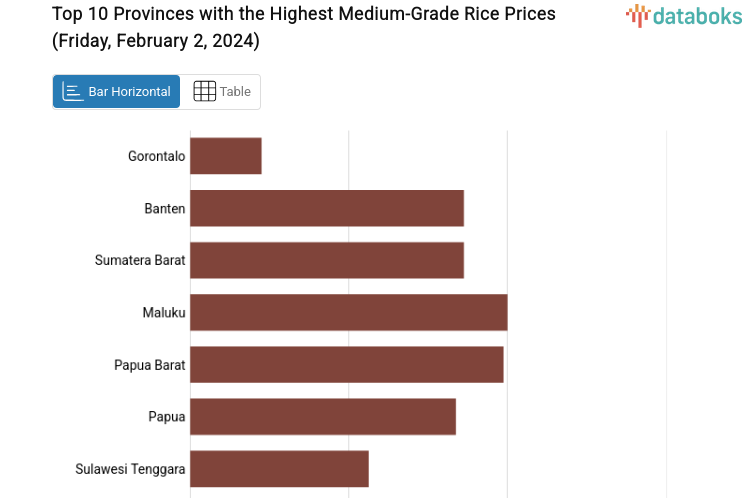Select the Papua Barat bar

346,364
